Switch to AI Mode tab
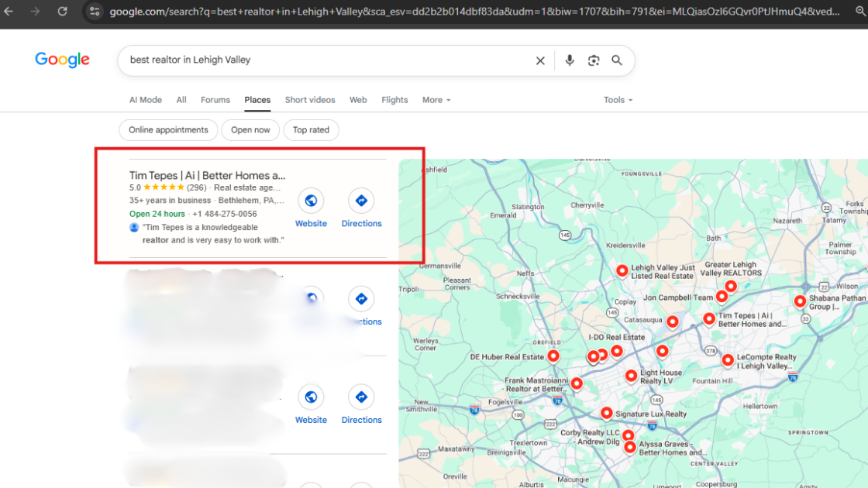 click(x=146, y=100)
